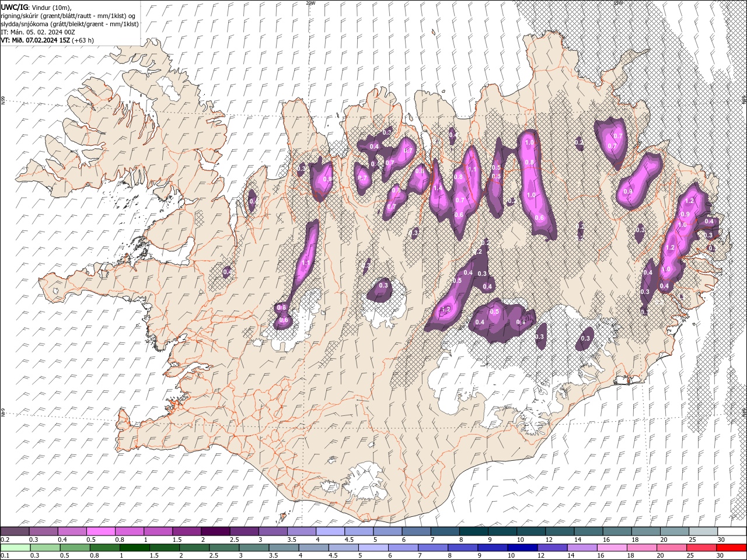
Task: Pick the dark purple upper swatch starting at 2
Action: click(215, 531)
